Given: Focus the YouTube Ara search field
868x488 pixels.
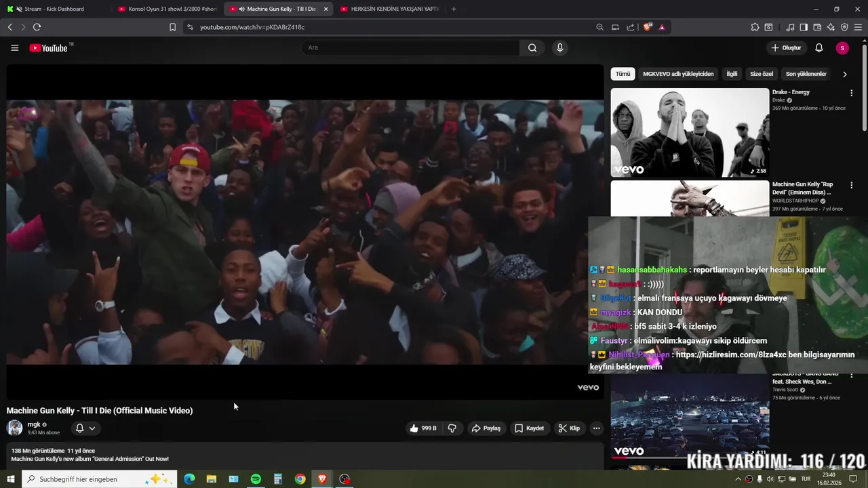Looking at the screenshot, I should point(411,48).
